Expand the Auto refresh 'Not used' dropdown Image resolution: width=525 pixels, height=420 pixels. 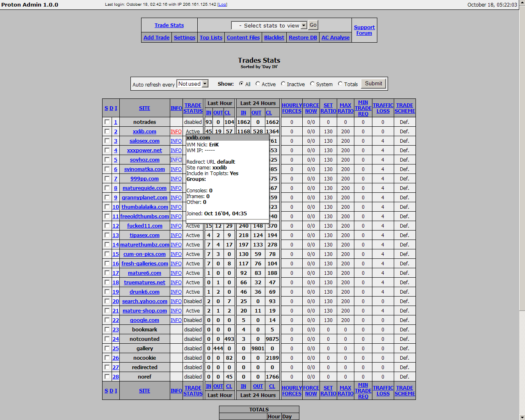pyautogui.click(x=192, y=84)
